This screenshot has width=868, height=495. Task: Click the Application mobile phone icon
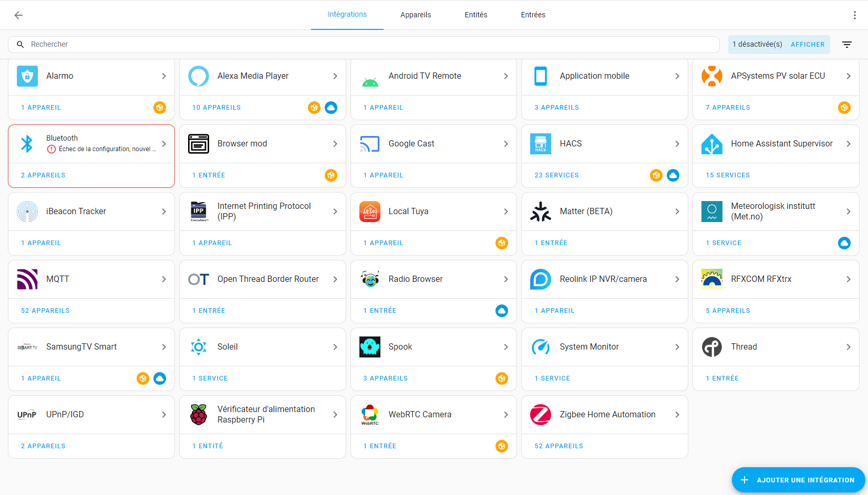click(541, 76)
